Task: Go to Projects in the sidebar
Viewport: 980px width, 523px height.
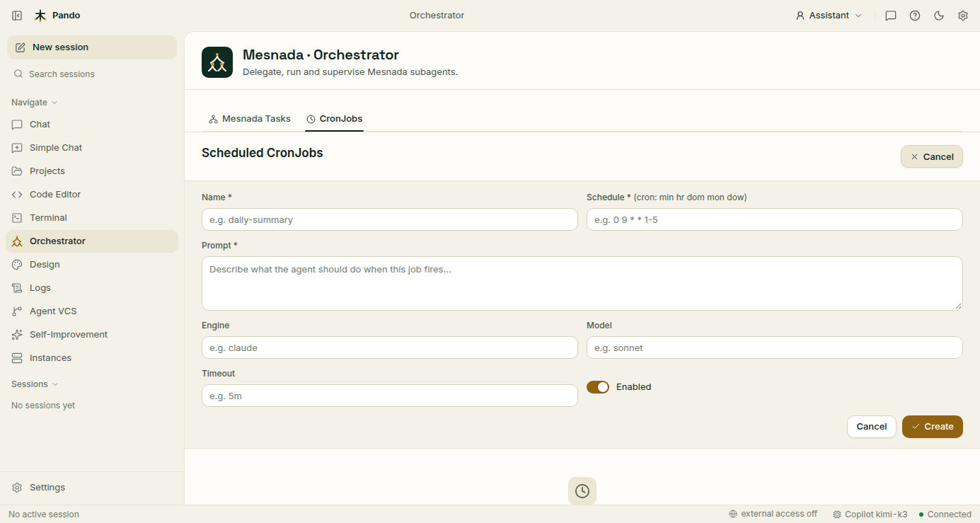Action: (x=92, y=171)
